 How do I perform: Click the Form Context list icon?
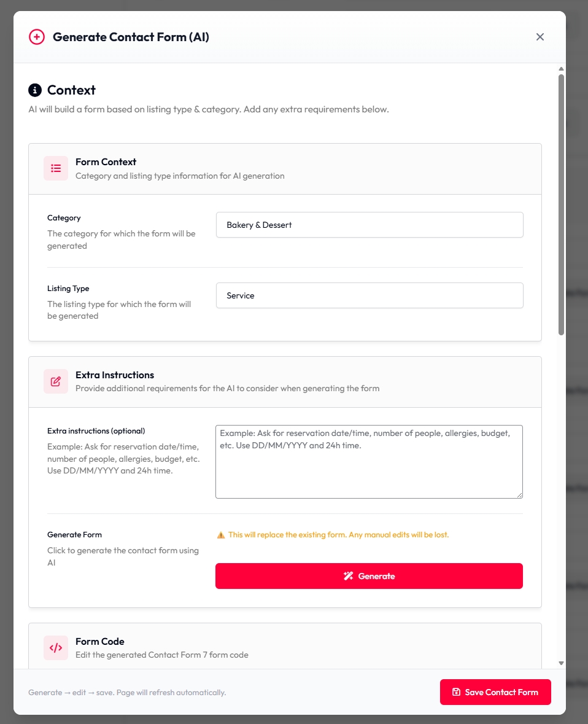(56, 168)
